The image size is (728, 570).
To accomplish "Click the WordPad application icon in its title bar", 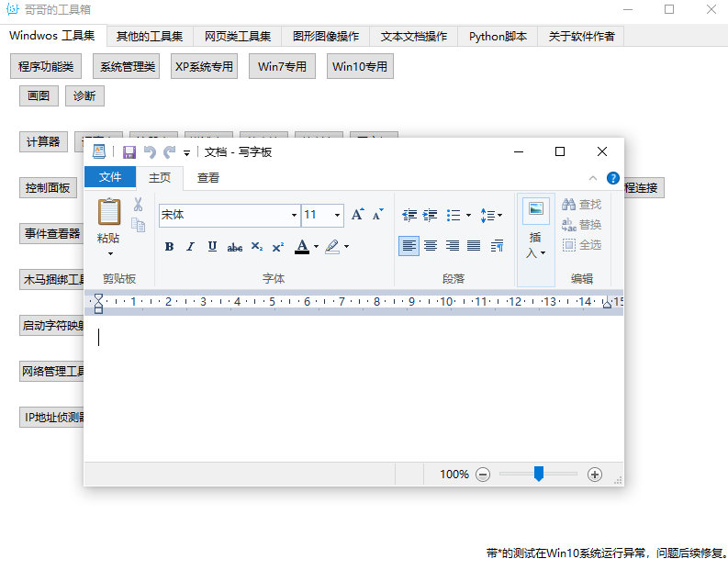I will tap(99, 151).
